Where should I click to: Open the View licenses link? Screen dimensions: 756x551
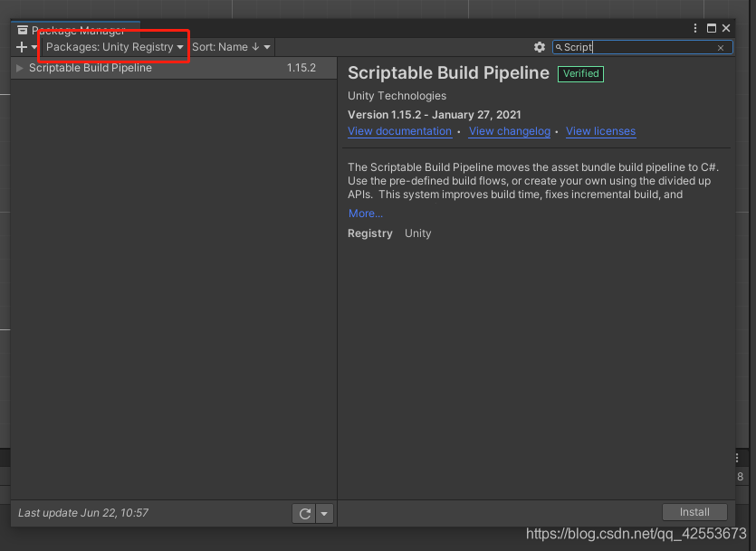point(601,131)
